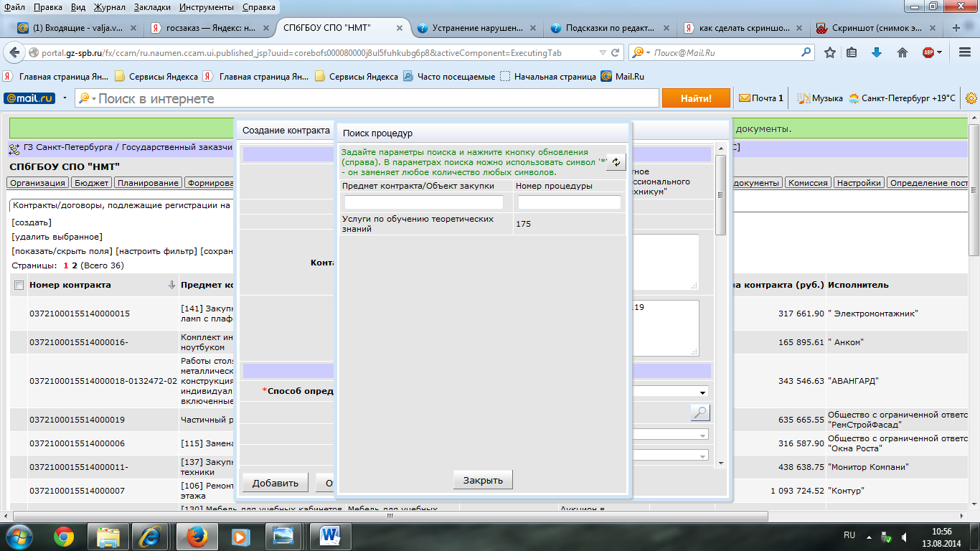Open the Бюджет portal tab

click(93, 183)
